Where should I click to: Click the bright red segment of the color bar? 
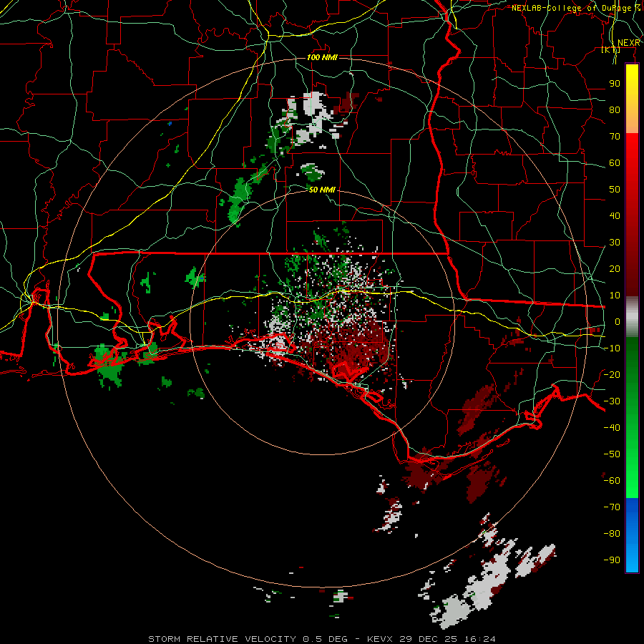[632, 148]
